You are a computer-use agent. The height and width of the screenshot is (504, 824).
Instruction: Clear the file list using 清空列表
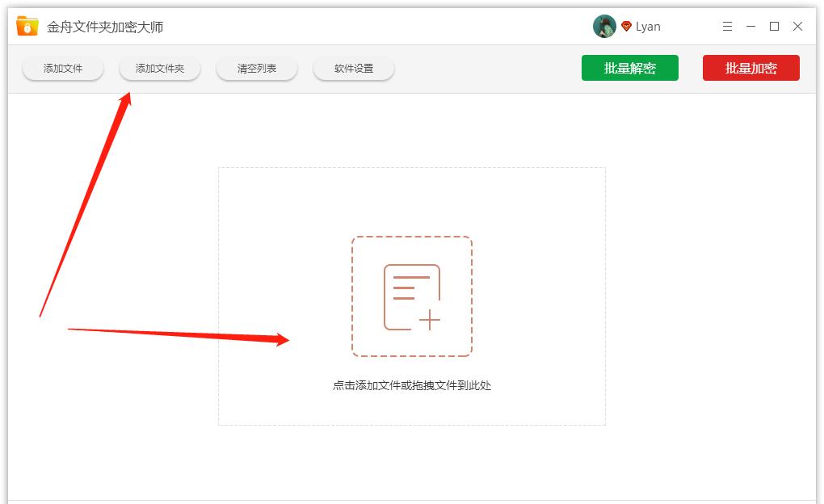point(256,68)
